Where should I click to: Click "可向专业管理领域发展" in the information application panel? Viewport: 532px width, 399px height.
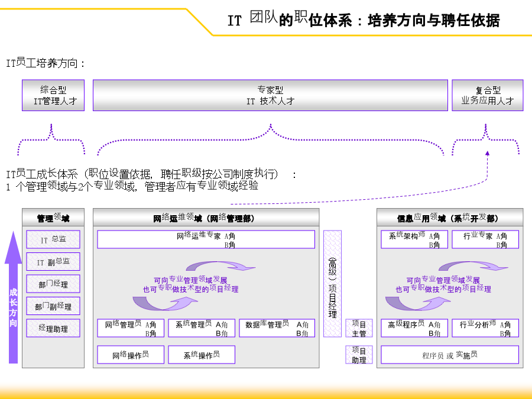(443, 280)
